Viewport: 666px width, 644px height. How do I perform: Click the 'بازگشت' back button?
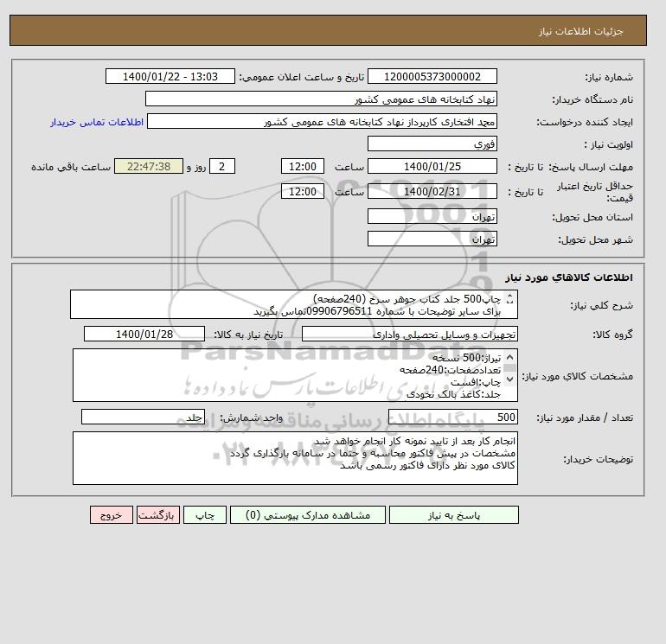pos(158,515)
